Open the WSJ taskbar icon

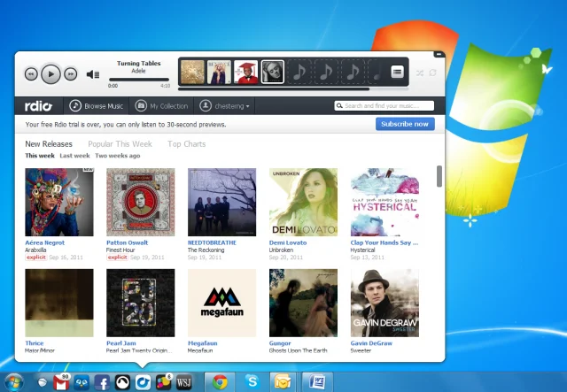pyautogui.click(x=183, y=382)
